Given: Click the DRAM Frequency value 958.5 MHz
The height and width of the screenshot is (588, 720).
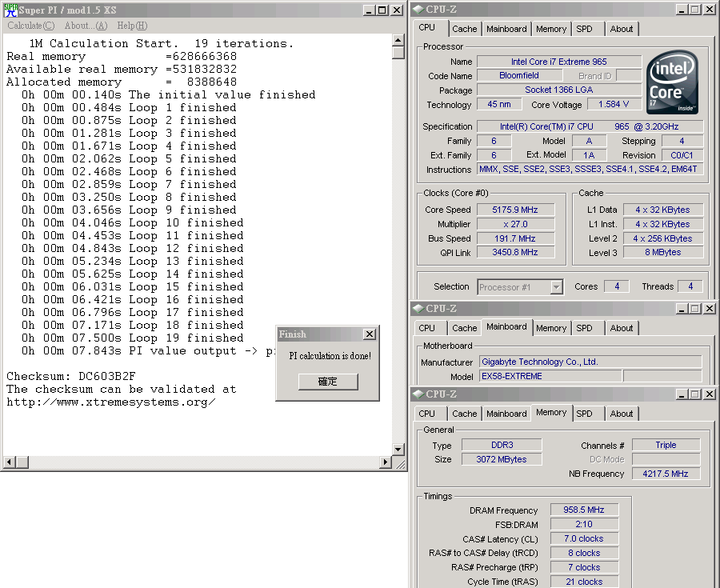Looking at the screenshot, I should tap(584, 510).
